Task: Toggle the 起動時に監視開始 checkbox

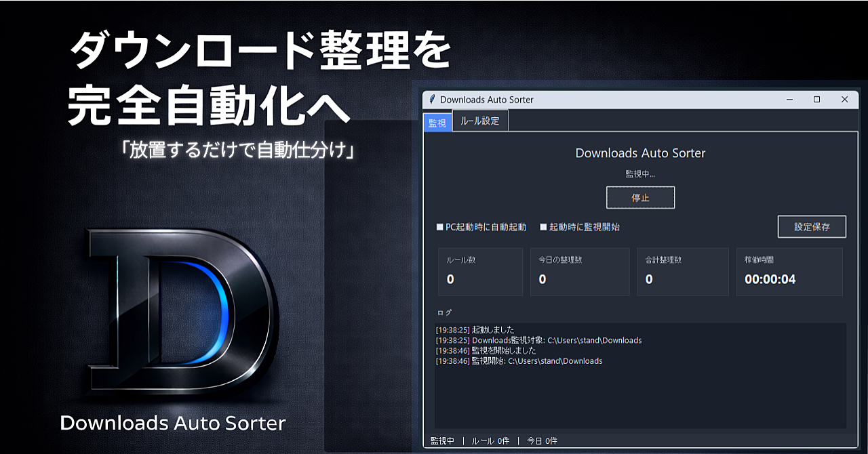Action: 543,228
